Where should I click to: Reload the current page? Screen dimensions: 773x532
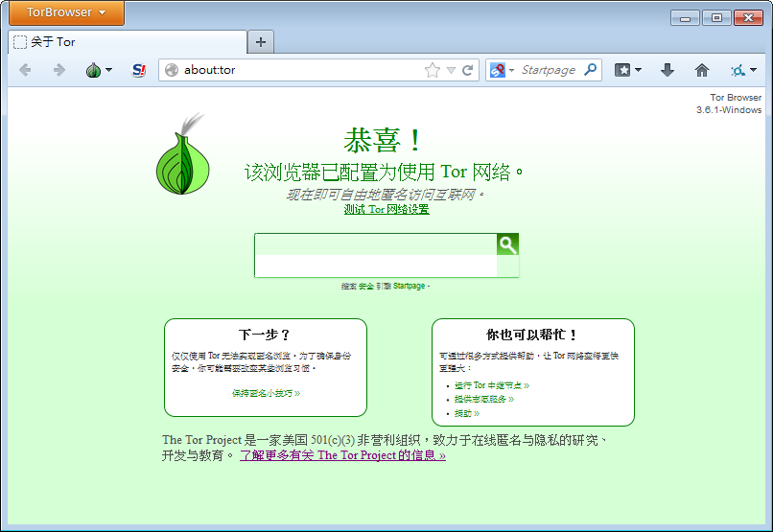point(467,70)
